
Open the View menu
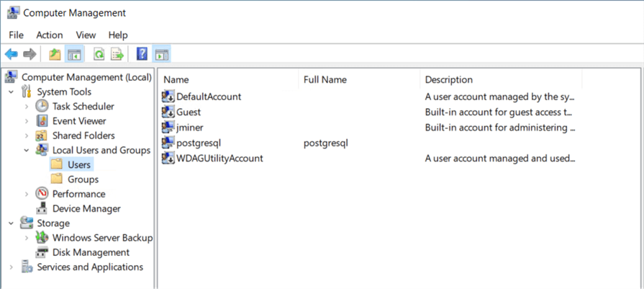pyautogui.click(x=86, y=35)
